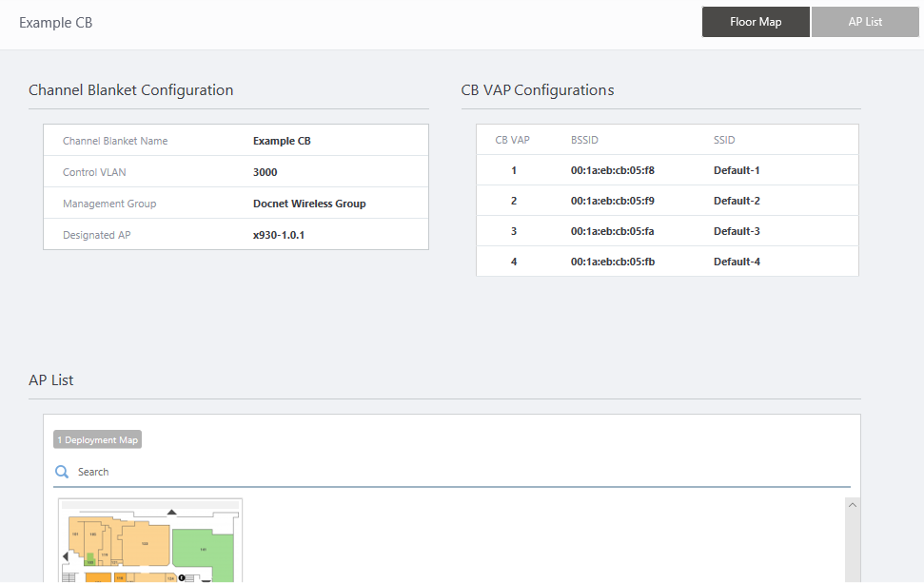Click the AP List section heading
This screenshot has width=924, height=583.
51,380
